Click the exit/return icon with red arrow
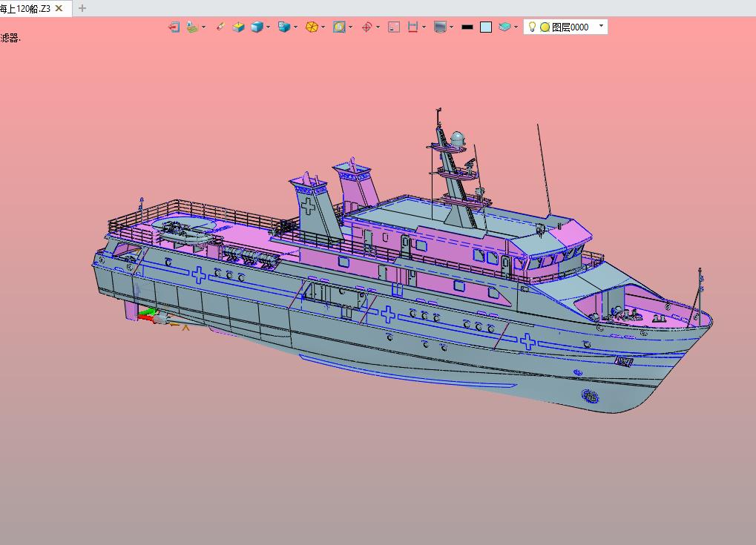The image size is (756, 545). 174,27
